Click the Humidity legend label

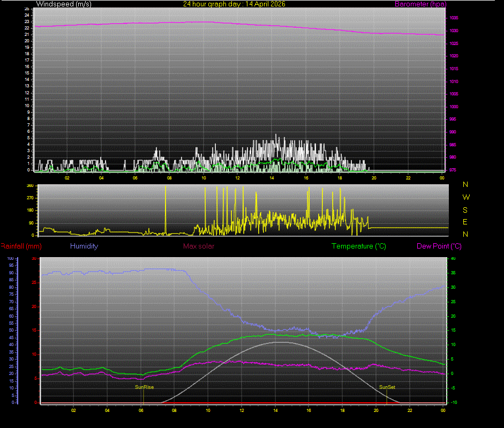[84, 246]
